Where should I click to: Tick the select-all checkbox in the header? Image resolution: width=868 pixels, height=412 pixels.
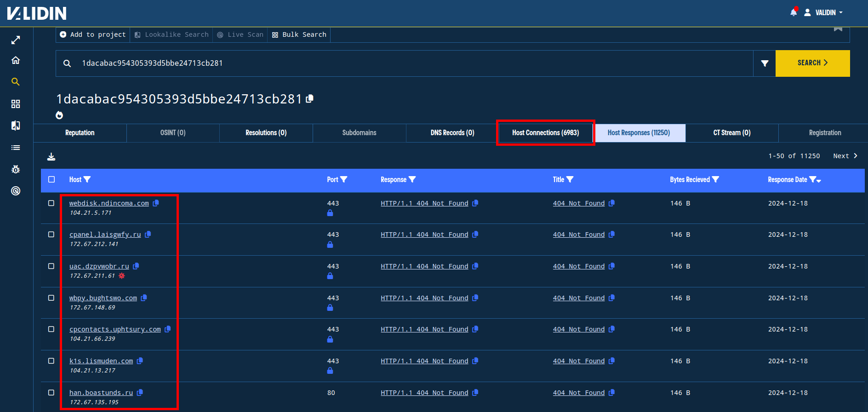click(51, 179)
